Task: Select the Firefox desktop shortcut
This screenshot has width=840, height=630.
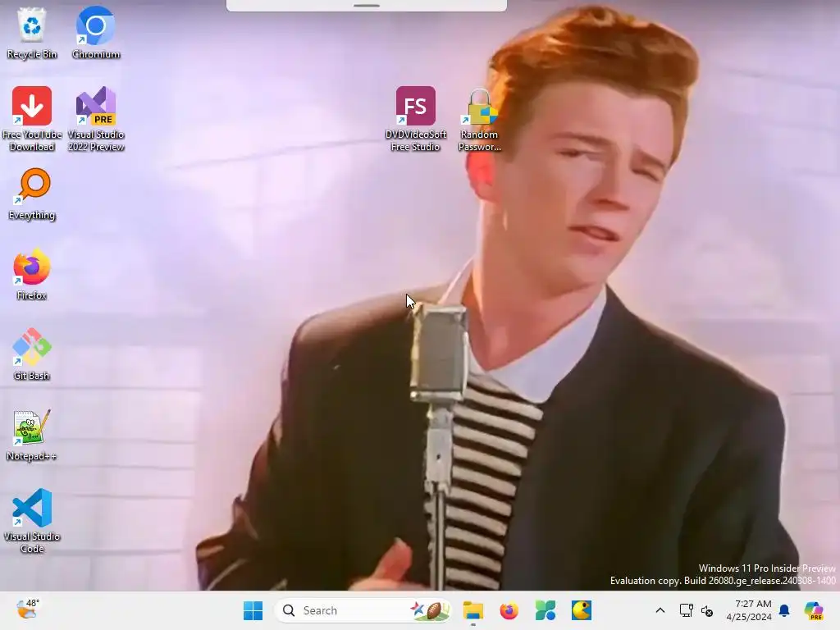Action: [x=32, y=274]
